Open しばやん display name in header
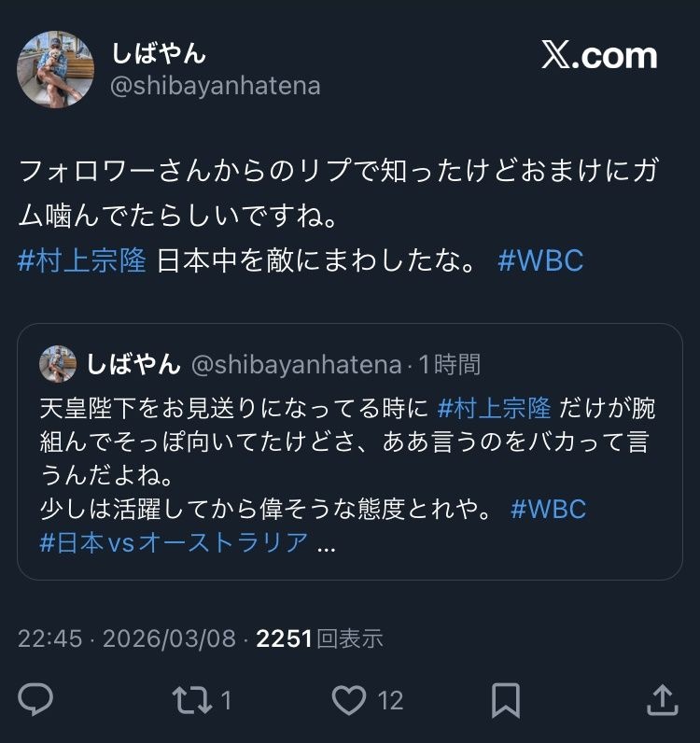Screen dimensions: 700x743 click(x=159, y=52)
